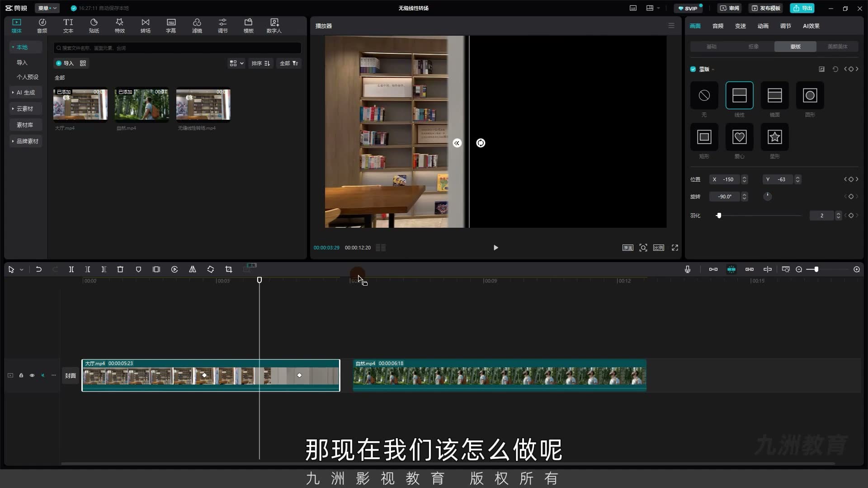Screen dimensions: 868x488
Task: Open the Adjust (调节) panel in the top toolbar
Action: [x=222, y=26]
